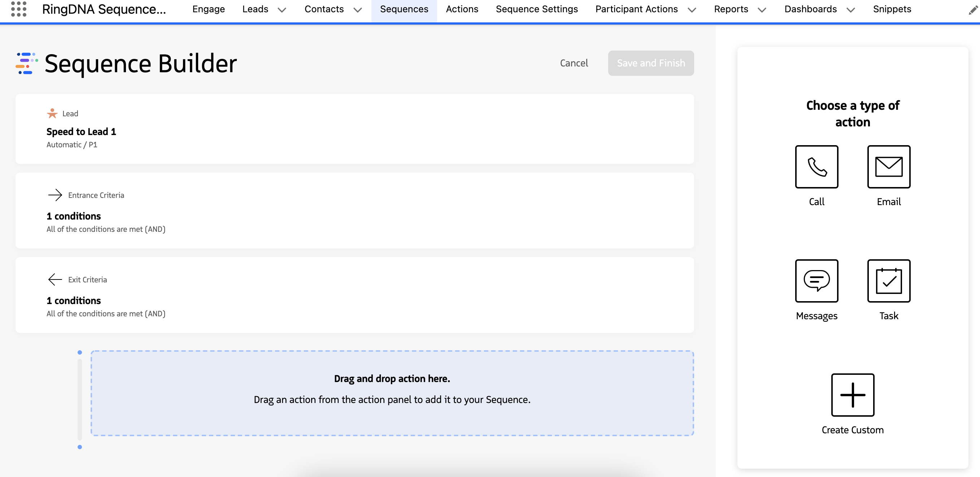Click the Choose a type of action heading
Image resolution: width=980 pixels, height=477 pixels.
coord(853,113)
